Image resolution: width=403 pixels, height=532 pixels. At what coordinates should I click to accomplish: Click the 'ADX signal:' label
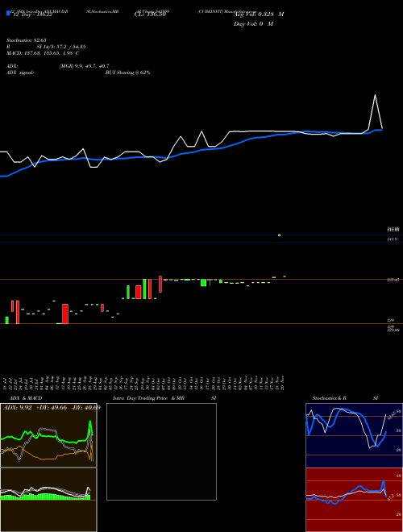tap(20, 73)
